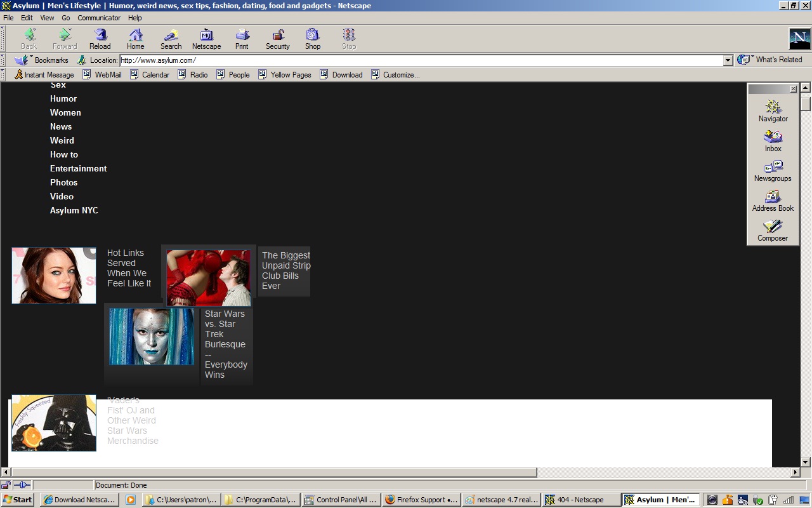Open the Asylum NYC link
Screen dimensions: 812x508
pos(74,210)
